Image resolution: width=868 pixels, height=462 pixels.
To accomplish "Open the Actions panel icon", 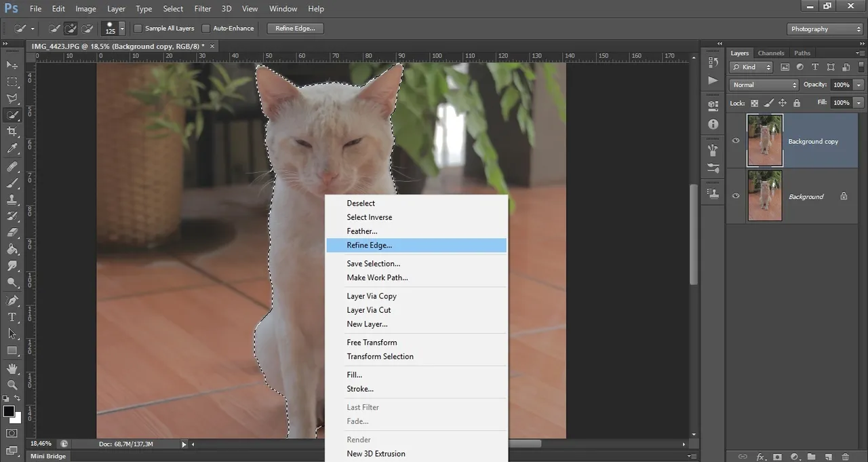I will coord(713,80).
